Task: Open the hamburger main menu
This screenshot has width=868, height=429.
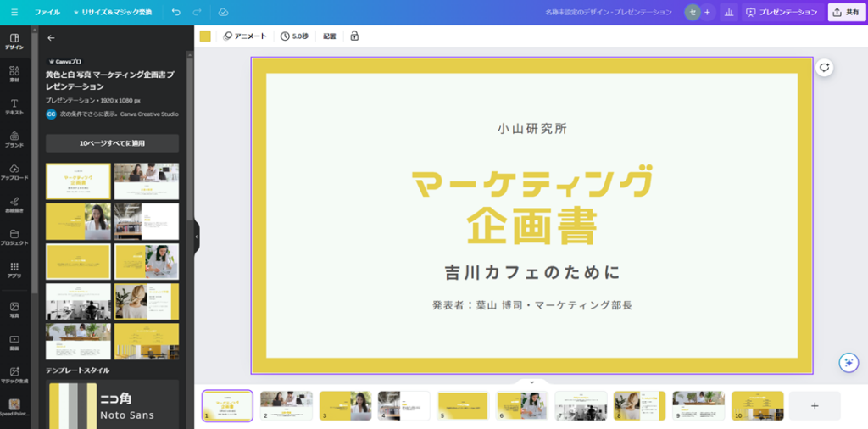Action: [x=14, y=13]
